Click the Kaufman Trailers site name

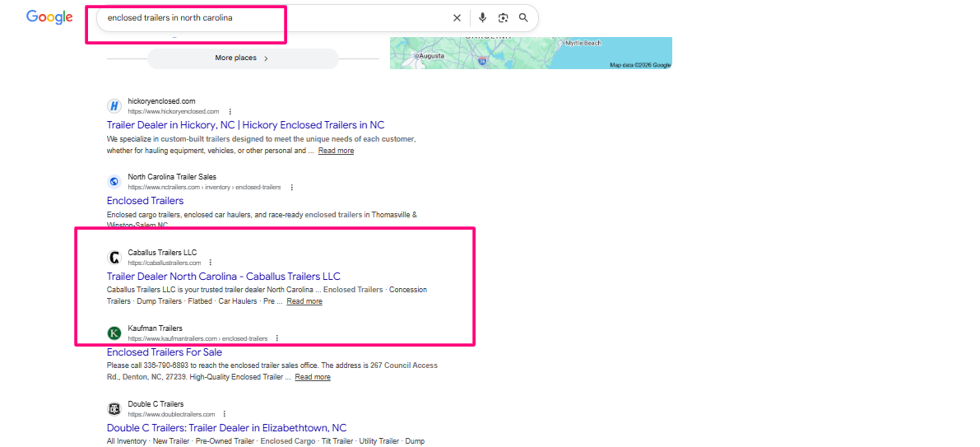[155, 328]
